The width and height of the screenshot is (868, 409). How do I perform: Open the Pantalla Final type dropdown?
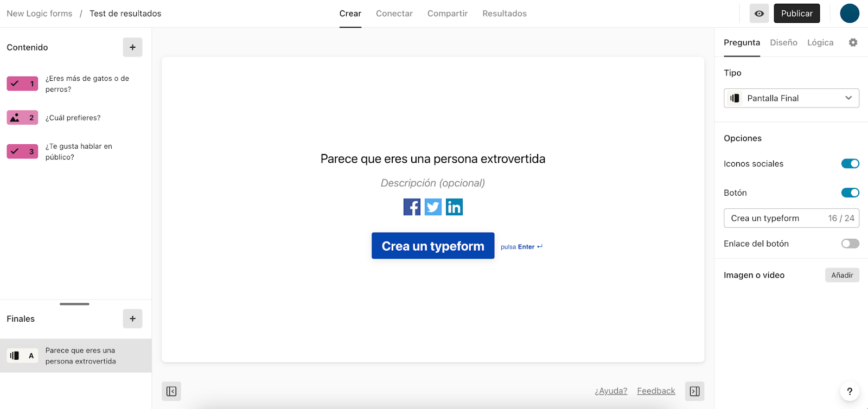coord(792,98)
